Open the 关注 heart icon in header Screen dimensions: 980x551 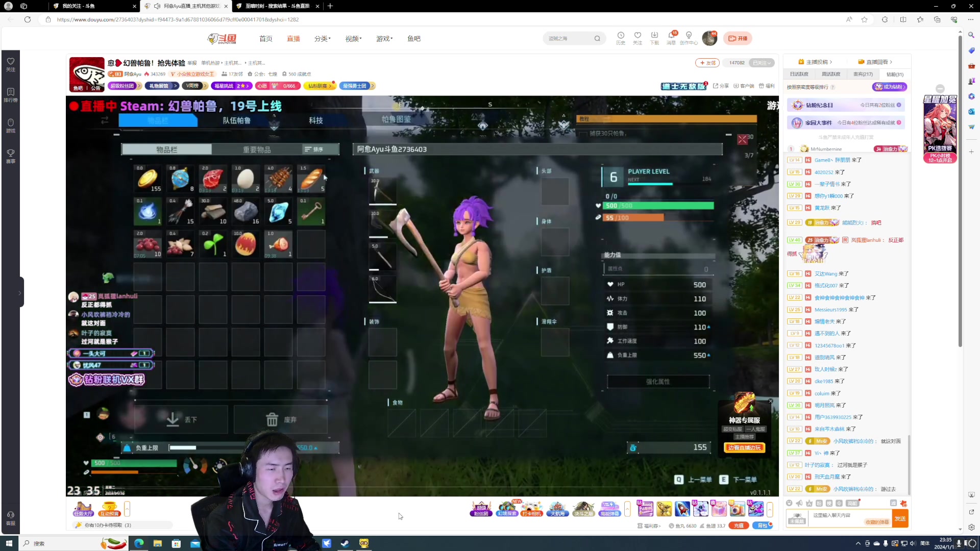(x=638, y=38)
